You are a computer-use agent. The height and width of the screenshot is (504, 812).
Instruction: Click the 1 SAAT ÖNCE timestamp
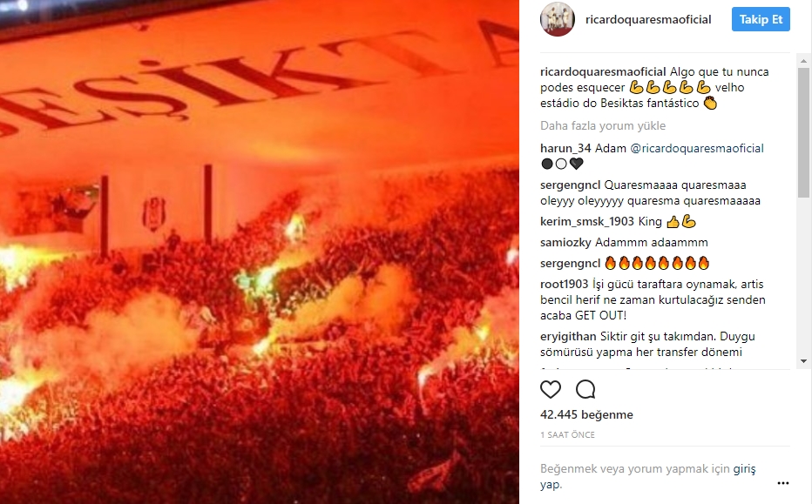567,434
